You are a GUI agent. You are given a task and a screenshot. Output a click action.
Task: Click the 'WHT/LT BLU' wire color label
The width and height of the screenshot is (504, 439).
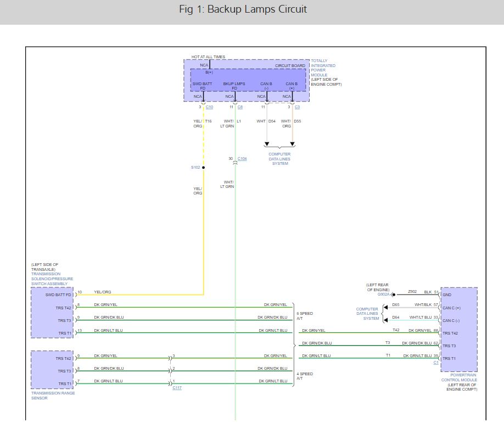tap(421, 318)
